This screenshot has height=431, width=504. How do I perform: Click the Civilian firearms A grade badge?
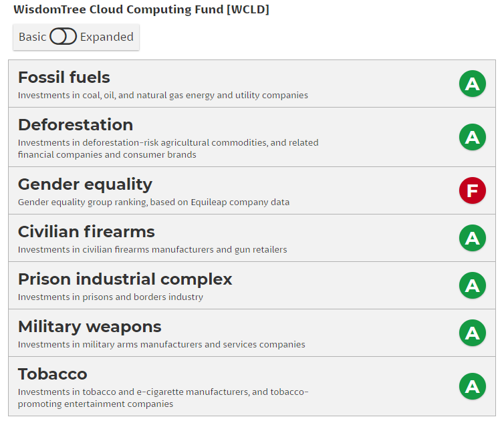pyautogui.click(x=472, y=238)
